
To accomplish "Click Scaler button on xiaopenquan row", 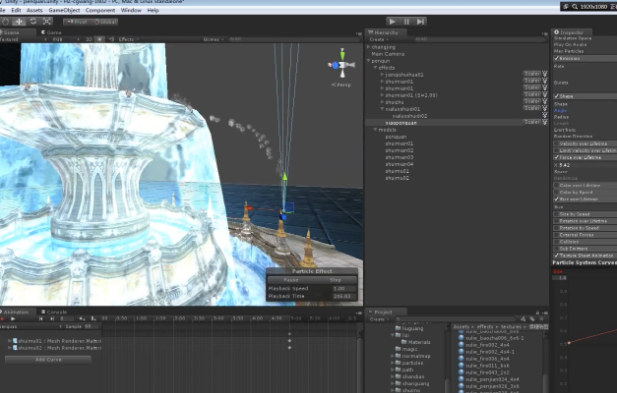I will tap(532, 122).
